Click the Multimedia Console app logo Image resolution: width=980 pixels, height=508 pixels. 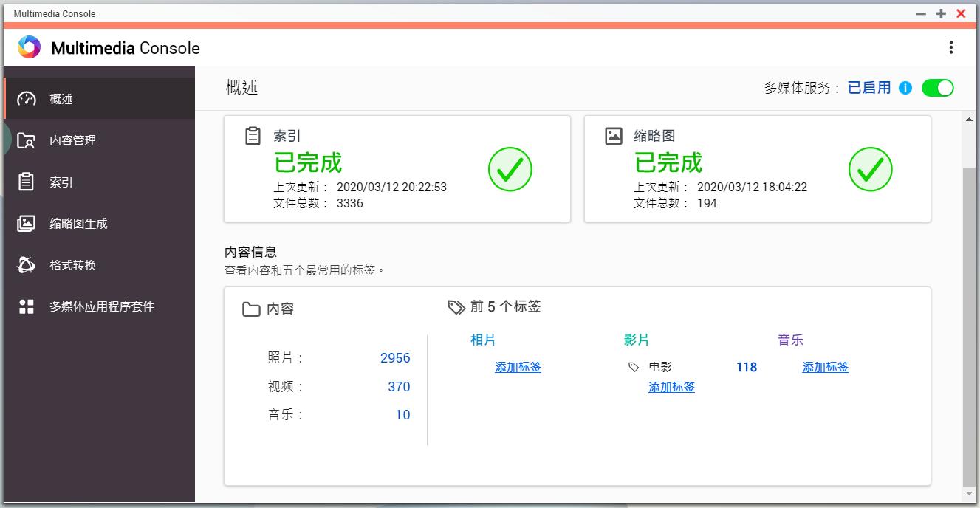pyautogui.click(x=30, y=47)
